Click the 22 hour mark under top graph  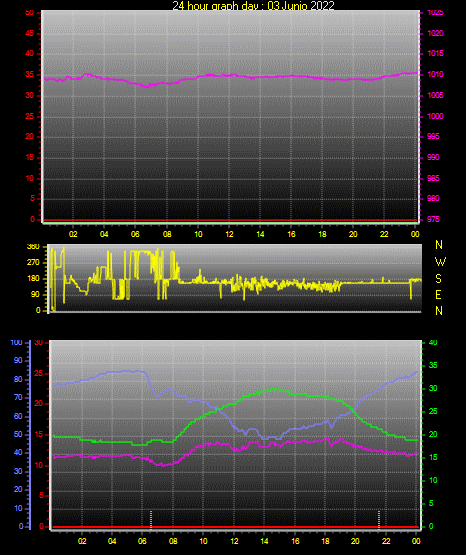tap(384, 234)
